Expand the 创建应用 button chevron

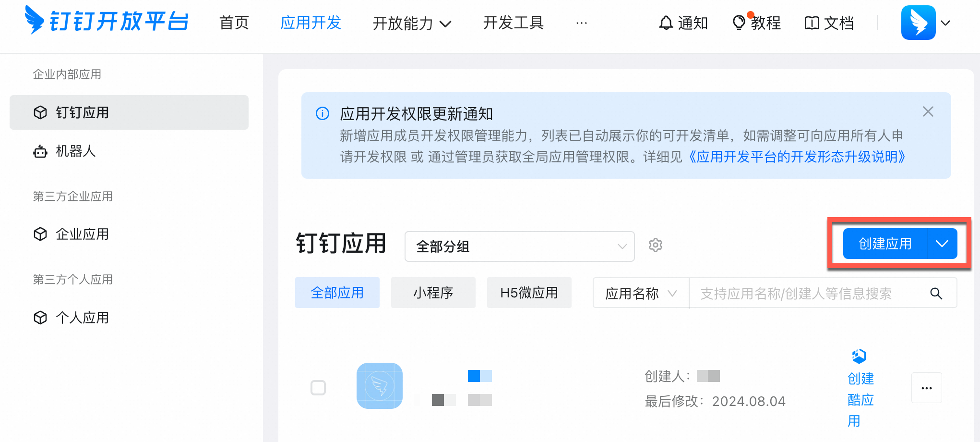point(942,244)
